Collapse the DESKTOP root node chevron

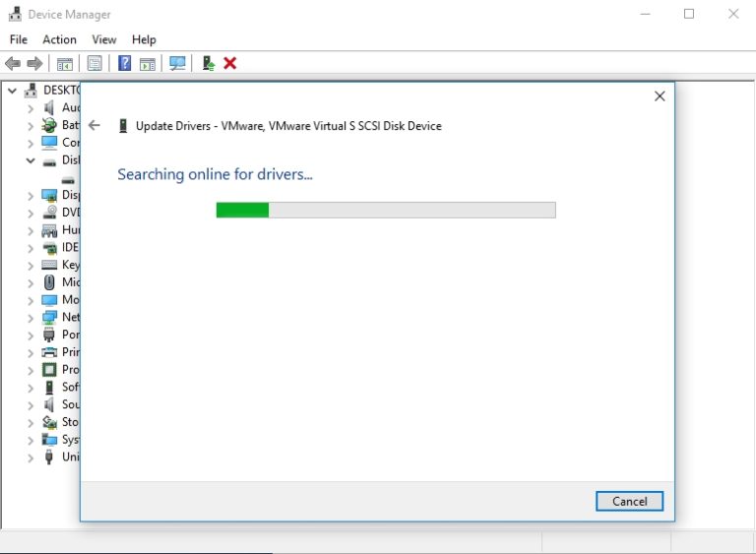pyautogui.click(x=13, y=91)
